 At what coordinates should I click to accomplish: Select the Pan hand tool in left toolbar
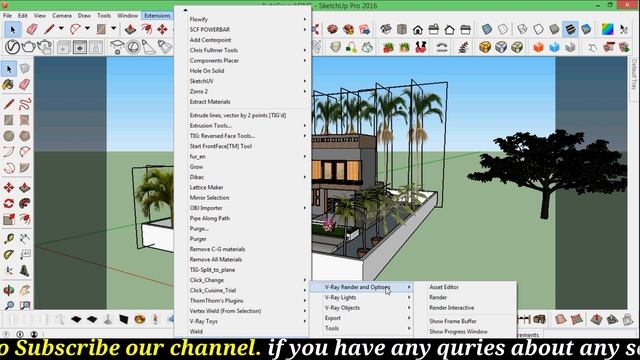[24, 290]
